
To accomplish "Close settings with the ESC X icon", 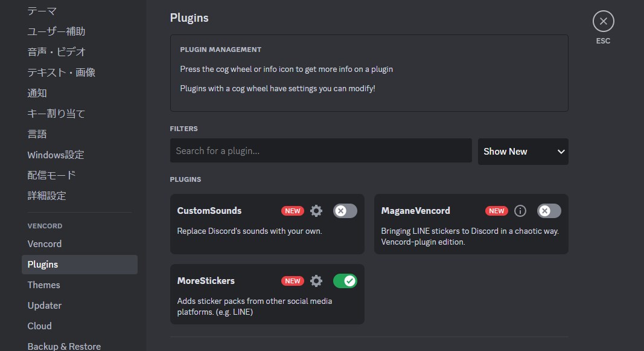I will pyautogui.click(x=603, y=22).
